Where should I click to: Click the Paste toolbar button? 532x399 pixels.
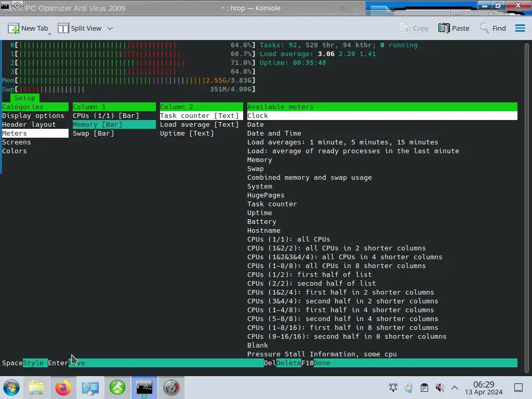[x=454, y=29]
